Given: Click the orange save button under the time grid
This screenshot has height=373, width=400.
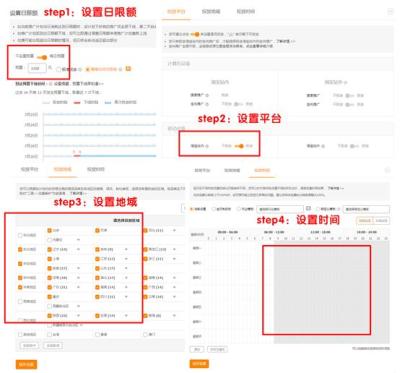Looking at the screenshot, I should (199, 363).
